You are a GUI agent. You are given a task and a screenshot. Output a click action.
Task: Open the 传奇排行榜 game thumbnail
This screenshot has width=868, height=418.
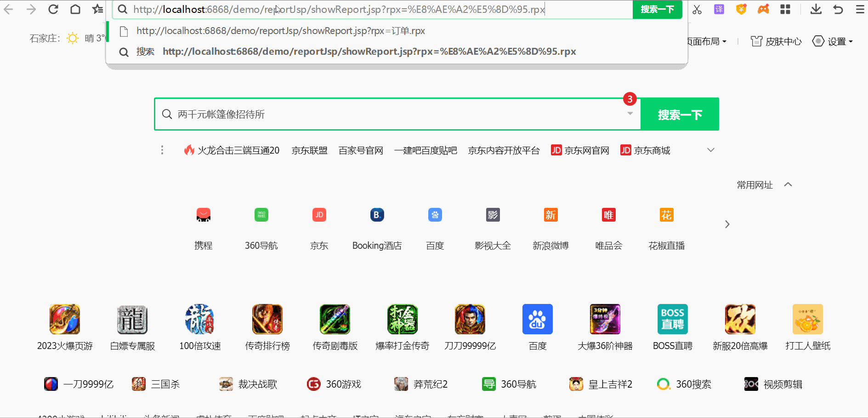[267, 319]
